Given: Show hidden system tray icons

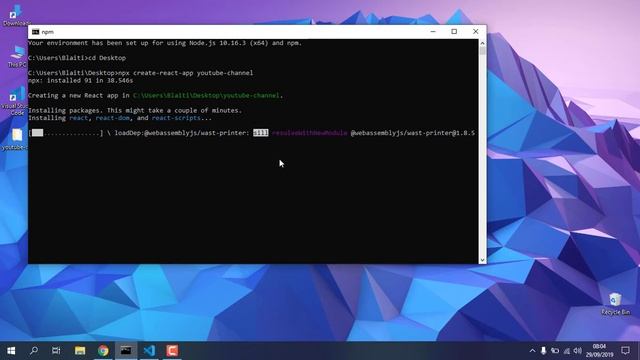Looking at the screenshot, I should pyautogui.click(x=532, y=351).
